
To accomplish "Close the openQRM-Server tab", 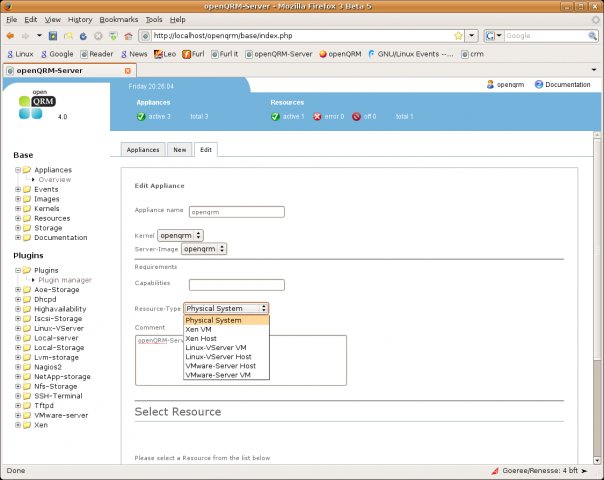I will [128, 70].
